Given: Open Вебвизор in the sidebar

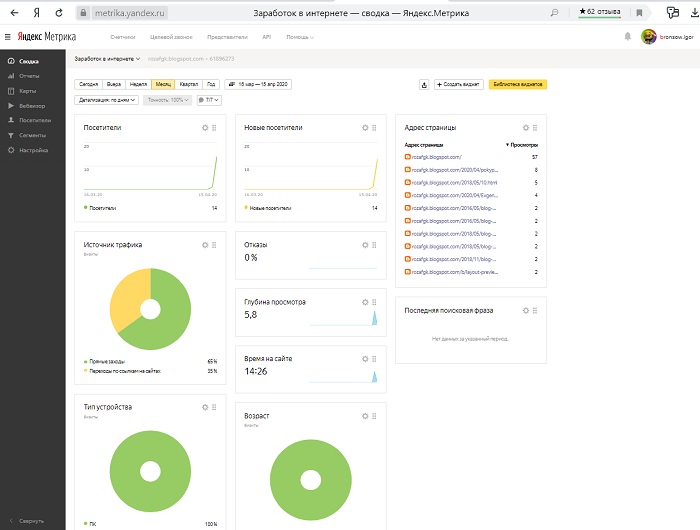Looking at the screenshot, I should [33, 106].
